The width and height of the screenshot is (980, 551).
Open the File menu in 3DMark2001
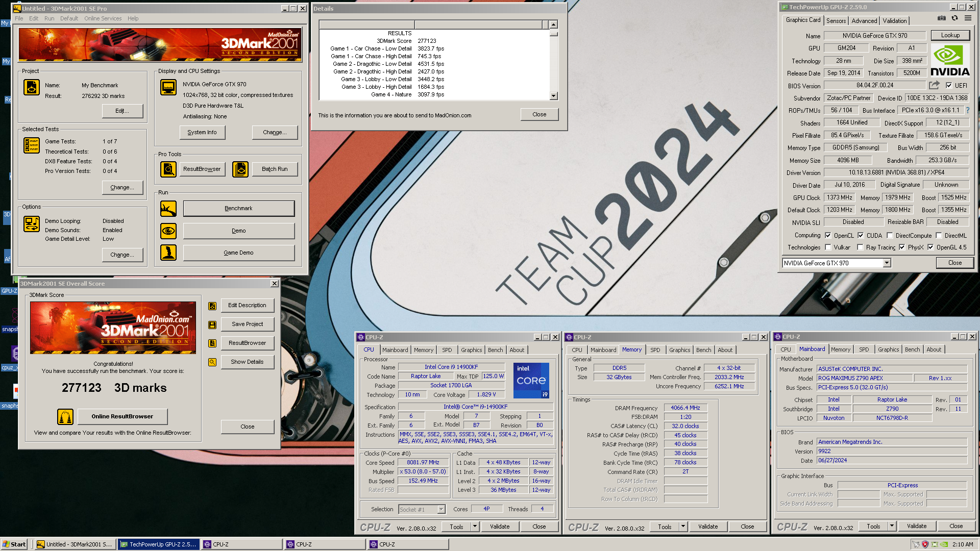pos(19,18)
